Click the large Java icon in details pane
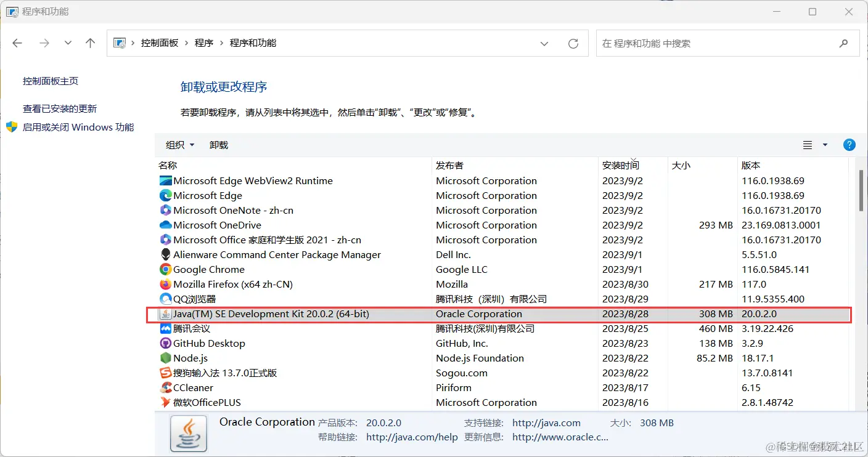 click(x=188, y=434)
